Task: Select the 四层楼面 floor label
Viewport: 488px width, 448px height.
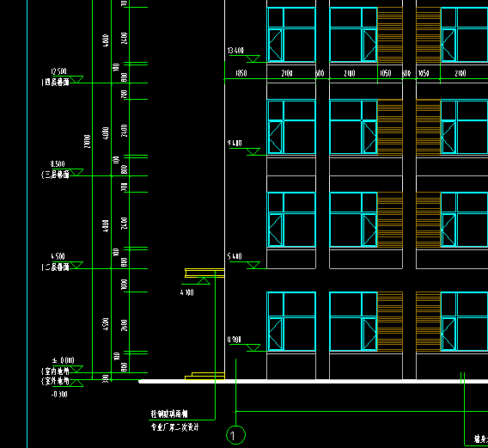Action: [x=55, y=83]
